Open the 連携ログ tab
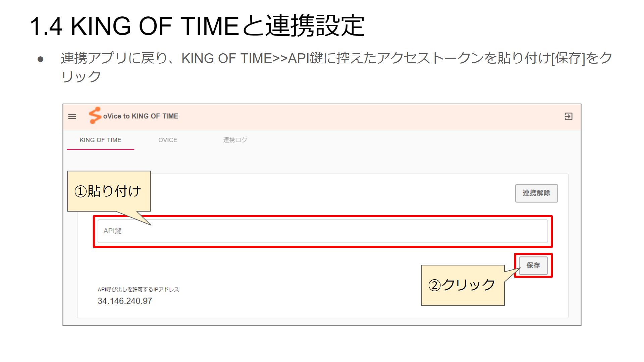644x362 pixels. tap(235, 140)
